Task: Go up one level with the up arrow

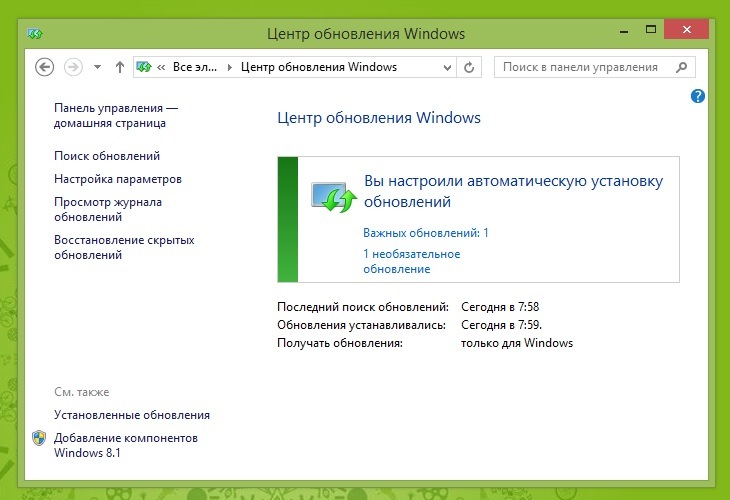Action: point(120,67)
